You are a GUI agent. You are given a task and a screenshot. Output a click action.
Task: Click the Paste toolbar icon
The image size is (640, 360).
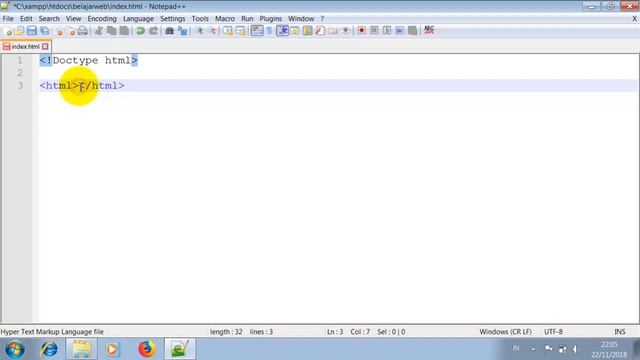[124, 31]
